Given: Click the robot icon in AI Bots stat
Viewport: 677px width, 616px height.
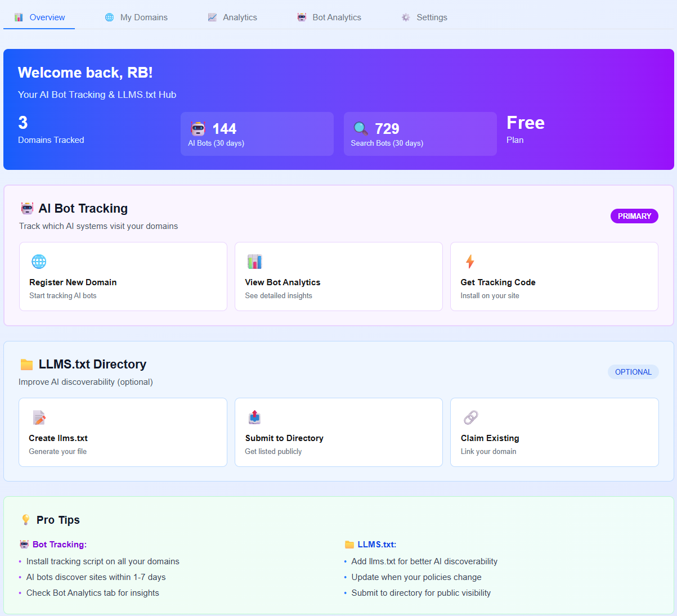Looking at the screenshot, I should tap(198, 129).
